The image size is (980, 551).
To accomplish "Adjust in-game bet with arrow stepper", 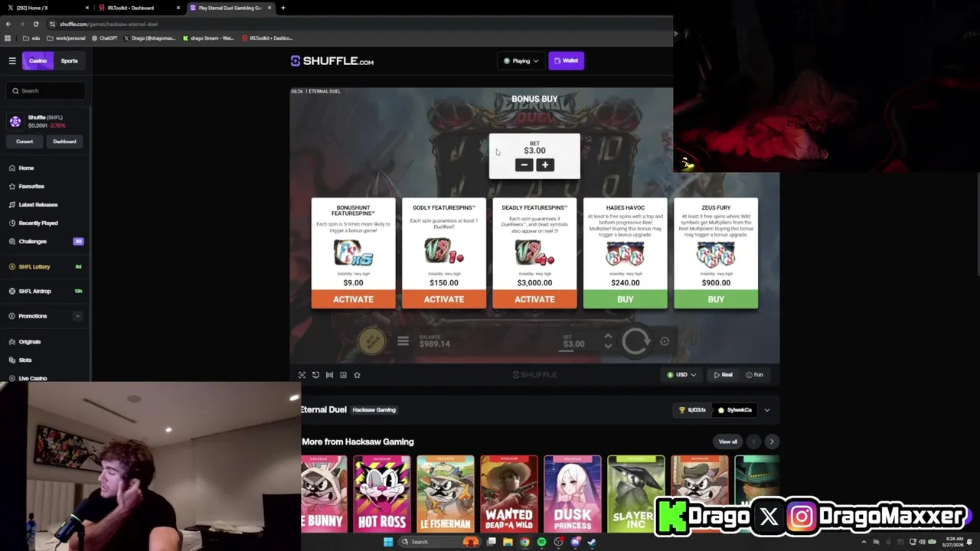I will pos(608,341).
